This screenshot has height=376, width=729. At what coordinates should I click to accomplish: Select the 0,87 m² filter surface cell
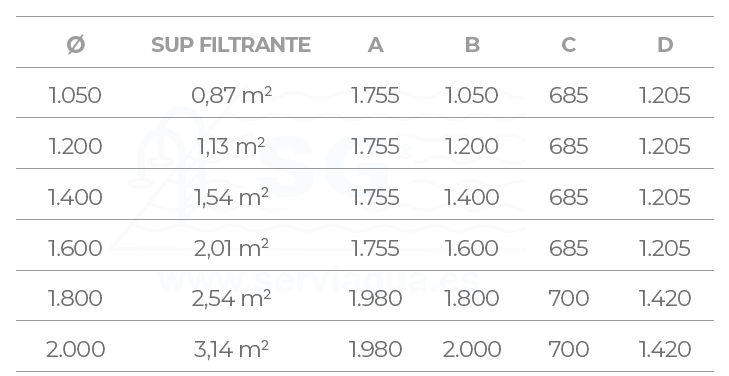click(x=231, y=95)
